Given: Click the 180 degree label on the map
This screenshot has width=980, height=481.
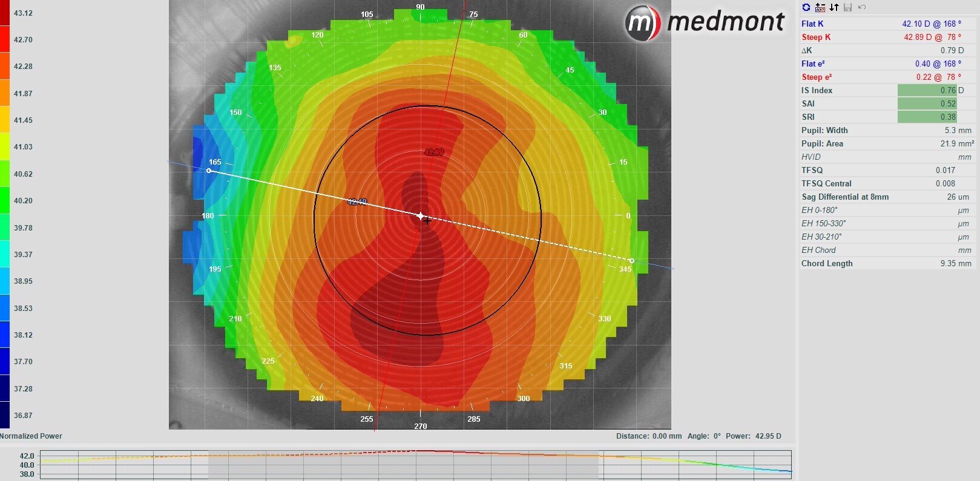Looking at the screenshot, I should pyautogui.click(x=208, y=215).
